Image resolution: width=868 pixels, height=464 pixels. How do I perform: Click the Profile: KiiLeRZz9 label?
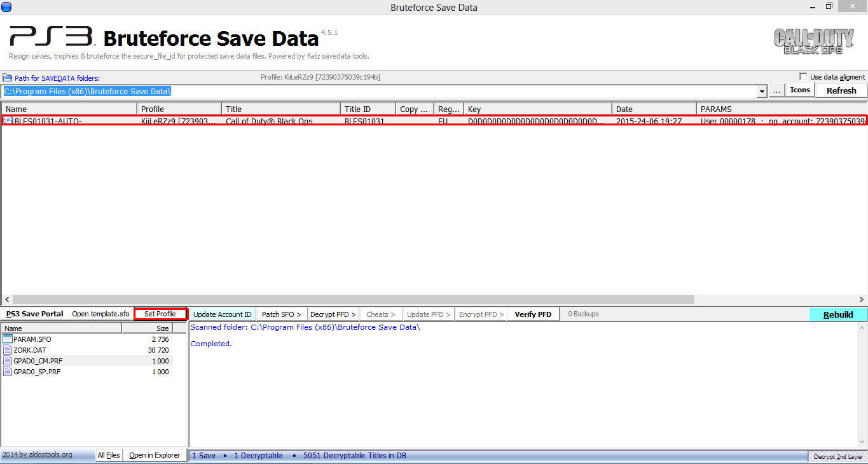tap(320, 77)
